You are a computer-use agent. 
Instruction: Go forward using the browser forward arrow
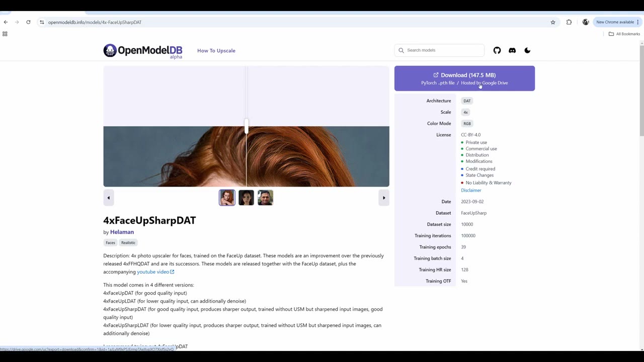[x=17, y=22]
